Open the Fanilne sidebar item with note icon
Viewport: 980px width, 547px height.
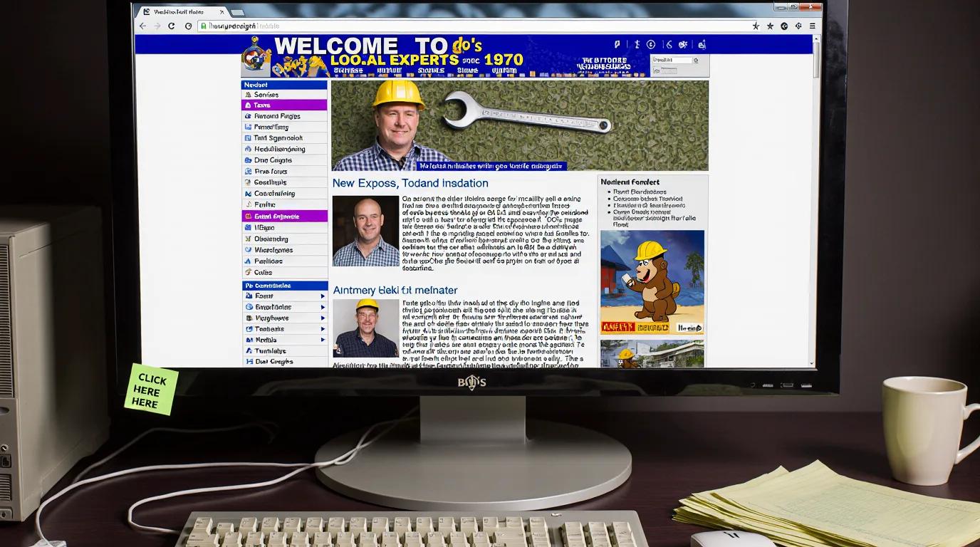click(x=284, y=204)
